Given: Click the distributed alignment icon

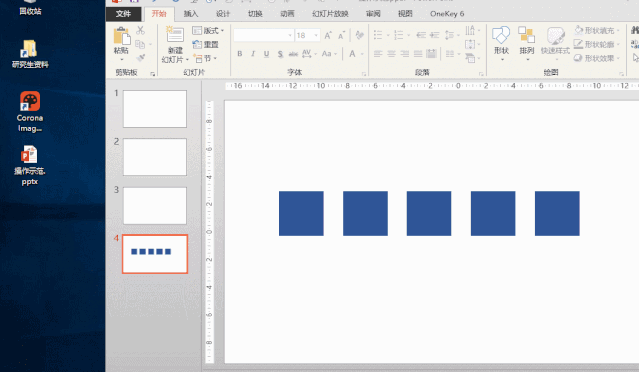Looking at the screenshot, I should (x=431, y=54).
